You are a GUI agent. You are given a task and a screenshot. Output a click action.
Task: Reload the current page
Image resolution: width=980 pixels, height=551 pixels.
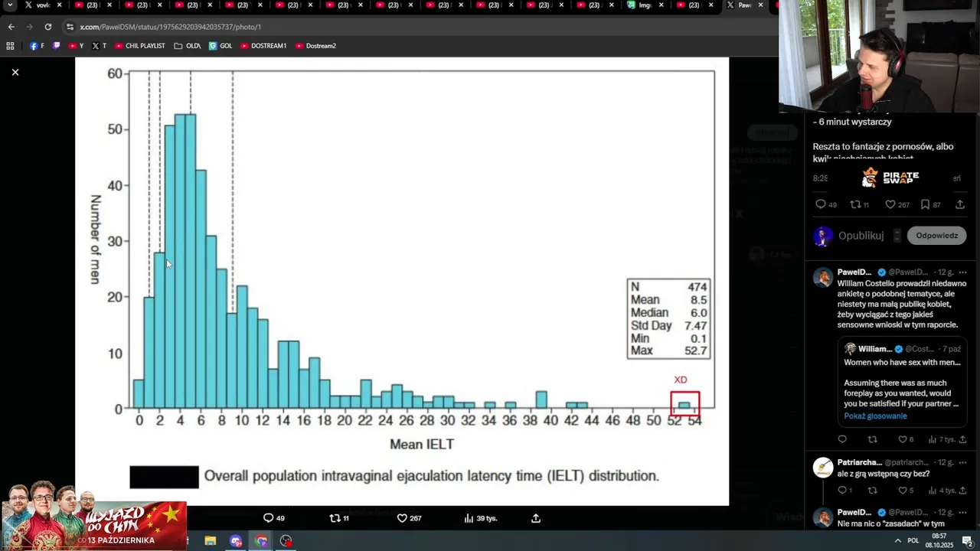click(47, 27)
